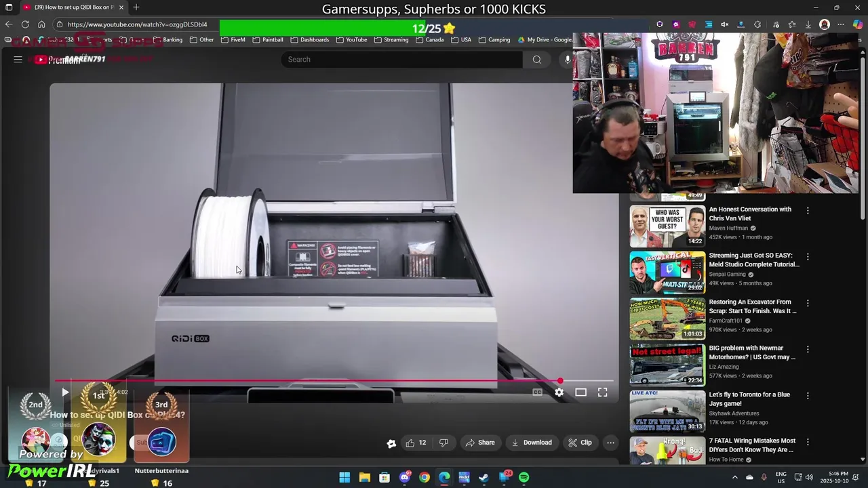Focus the YouTube Search field

[x=401, y=60]
